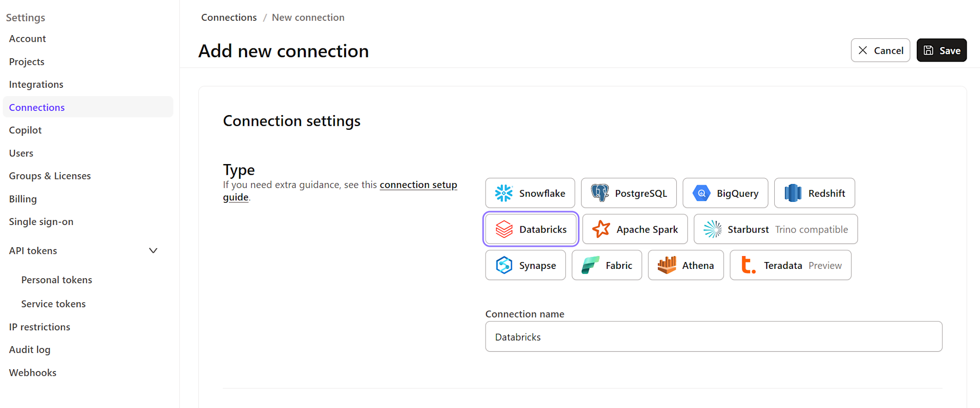Image resolution: width=980 pixels, height=408 pixels.
Task: Select the Redshift connection icon
Action: pyautogui.click(x=793, y=193)
